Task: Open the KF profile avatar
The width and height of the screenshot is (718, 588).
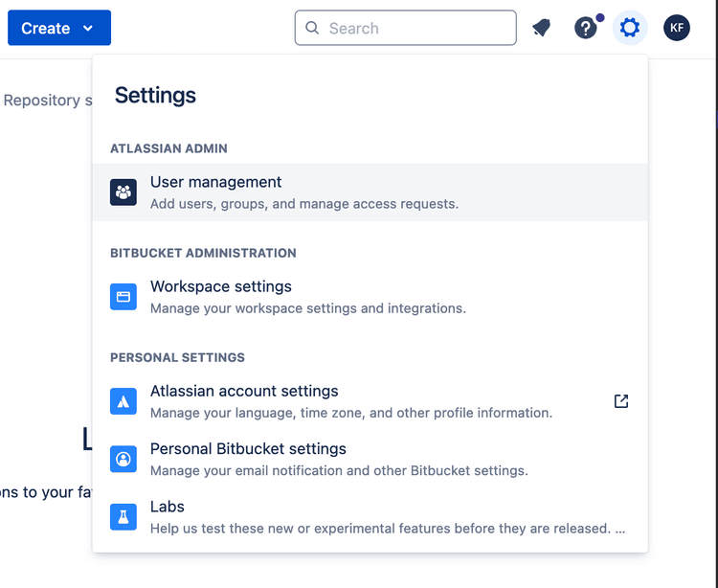Action: 676,28
